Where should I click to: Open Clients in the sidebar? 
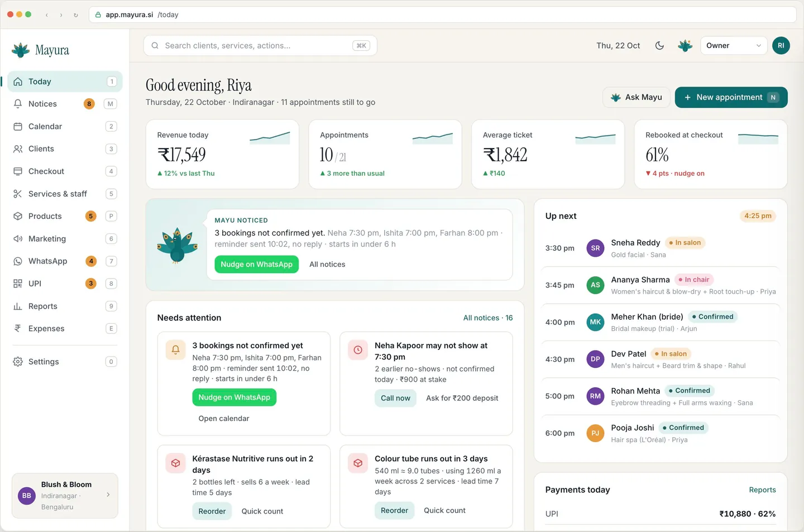[x=65, y=149]
